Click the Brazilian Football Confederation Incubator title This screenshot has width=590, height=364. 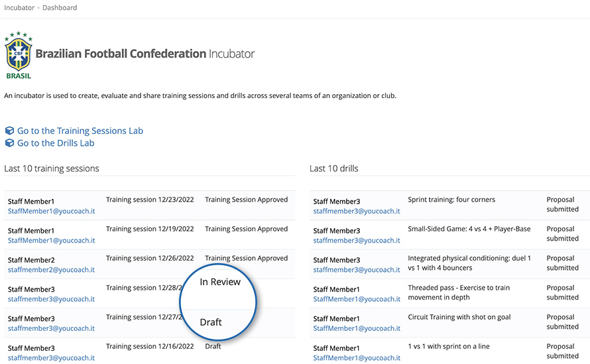(x=145, y=54)
